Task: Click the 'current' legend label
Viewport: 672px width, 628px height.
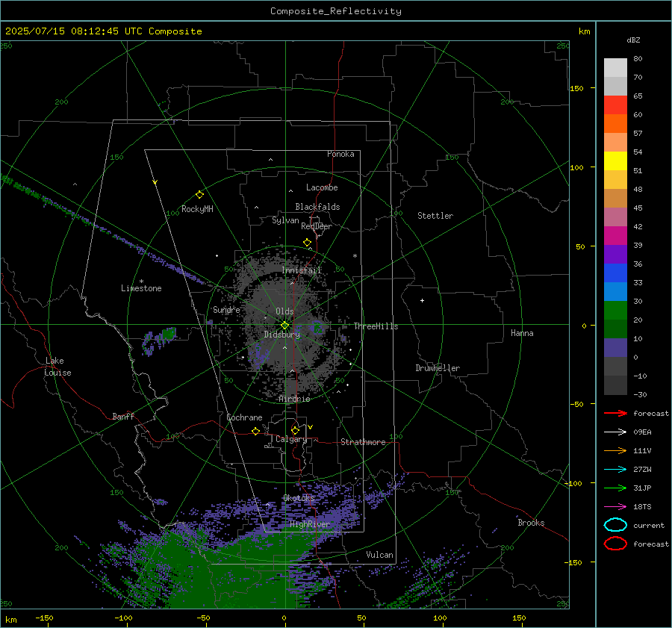Action: [x=649, y=526]
